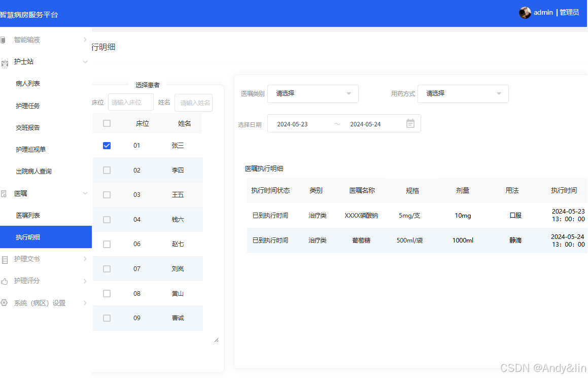Screen dimensions: 588x378
Task: Toggle the select-all checkbox in patient table header
Action: 107,123
